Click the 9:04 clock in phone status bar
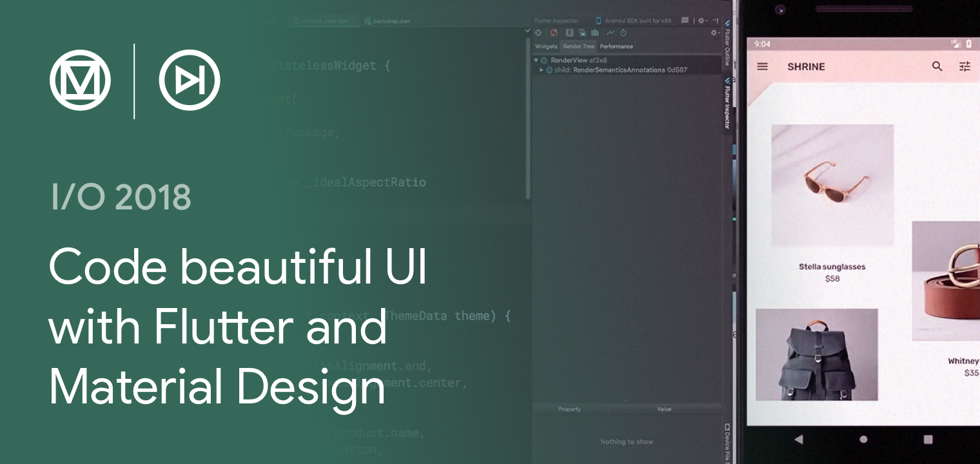The height and width of the screenshot is (464, 980). [x=762, y=44]
